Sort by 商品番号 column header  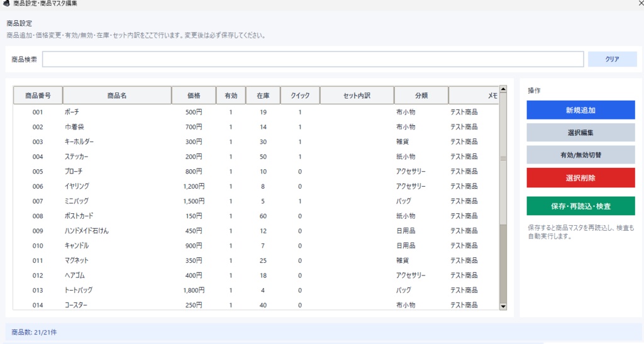[38, 95]
